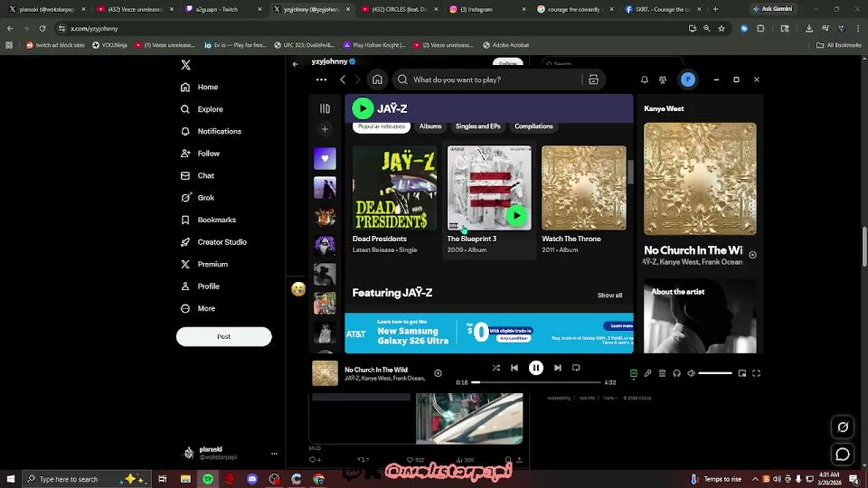868x488 pixels.
Task: Select the Compilations filter chip
Action: coord(534,126)
